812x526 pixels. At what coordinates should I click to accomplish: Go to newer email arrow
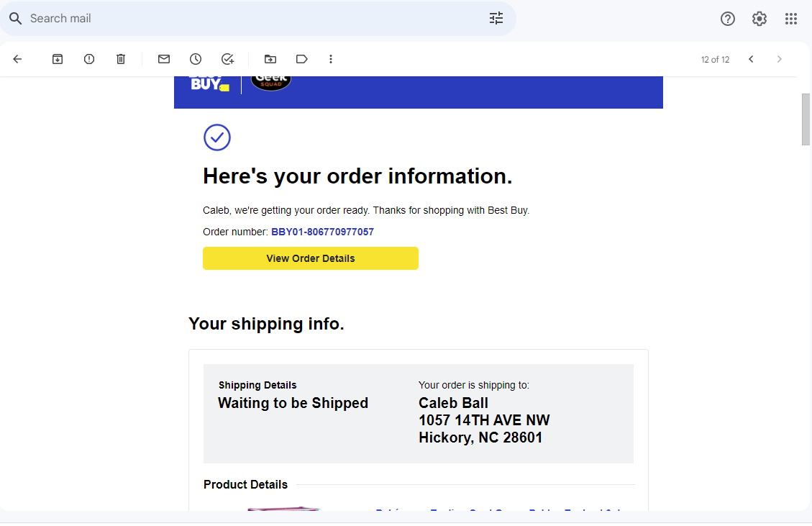[x=751, y=59]
